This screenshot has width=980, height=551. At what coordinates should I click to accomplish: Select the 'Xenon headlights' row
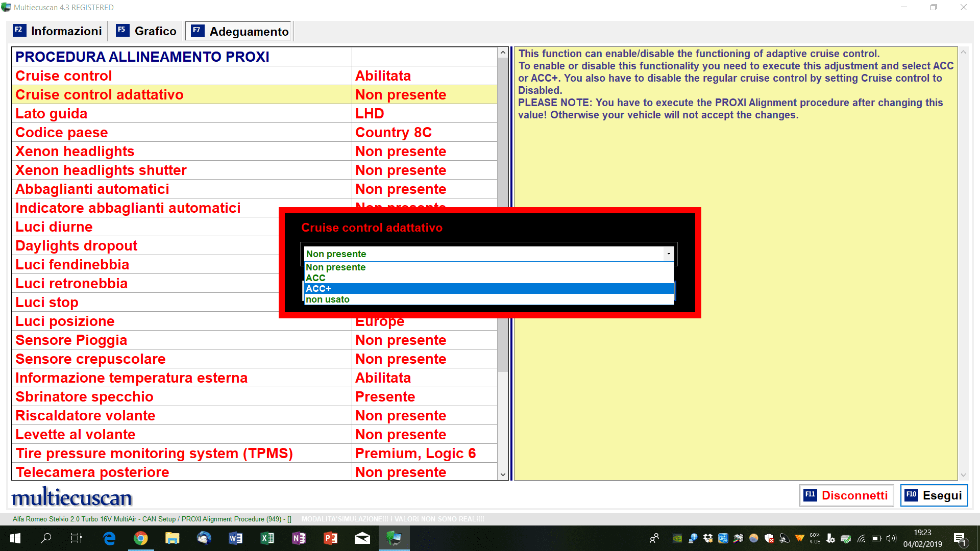[x=255, y=151]
